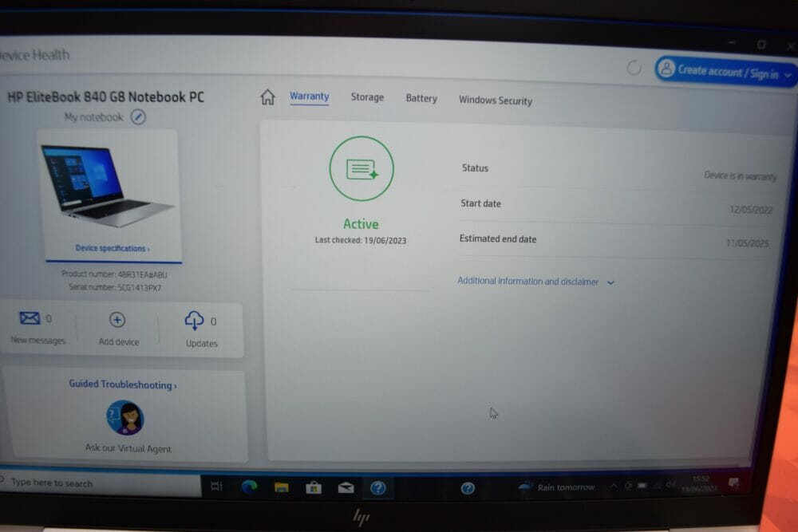Click the 'Device is in warranty' status value
798x532 pixels.
click(741, 176)
